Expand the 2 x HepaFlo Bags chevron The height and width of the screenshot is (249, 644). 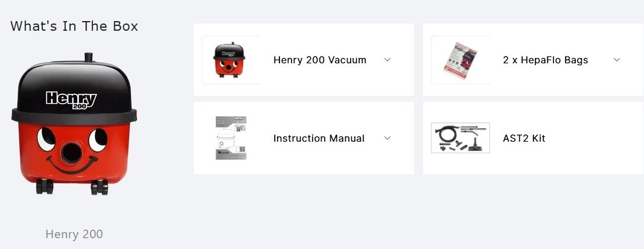pyautogui.click(x=616, y=60)
